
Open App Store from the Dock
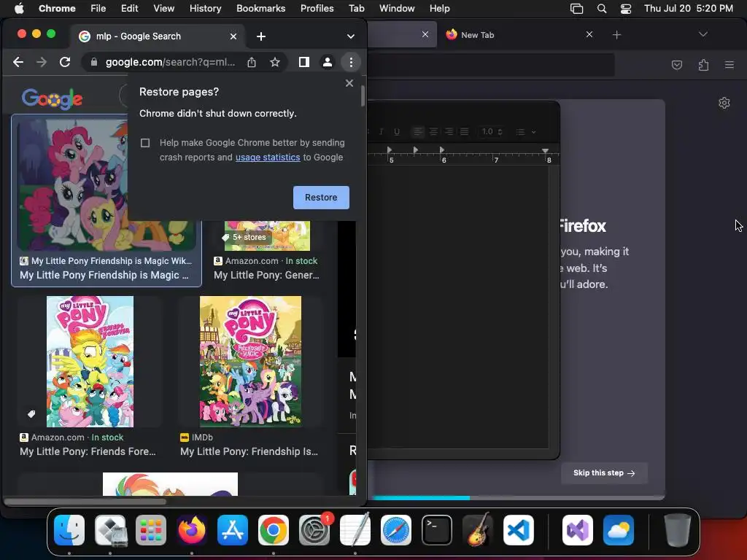[x=233, y=530]
